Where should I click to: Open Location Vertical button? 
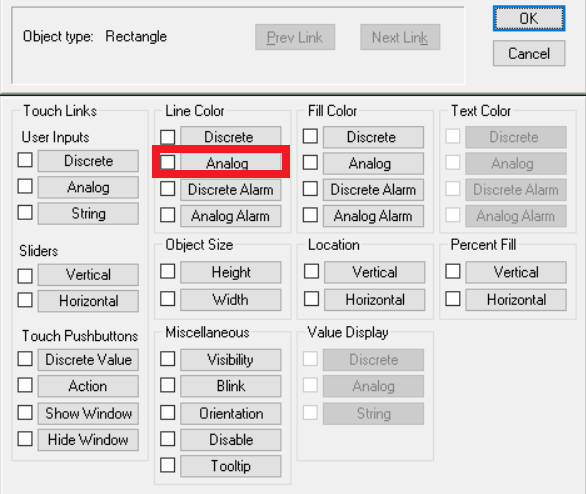[x=374, y=272]
